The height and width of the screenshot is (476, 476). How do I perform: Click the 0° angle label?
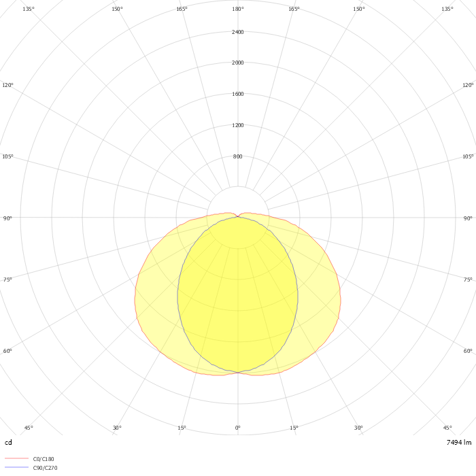[x=238, y=428]
